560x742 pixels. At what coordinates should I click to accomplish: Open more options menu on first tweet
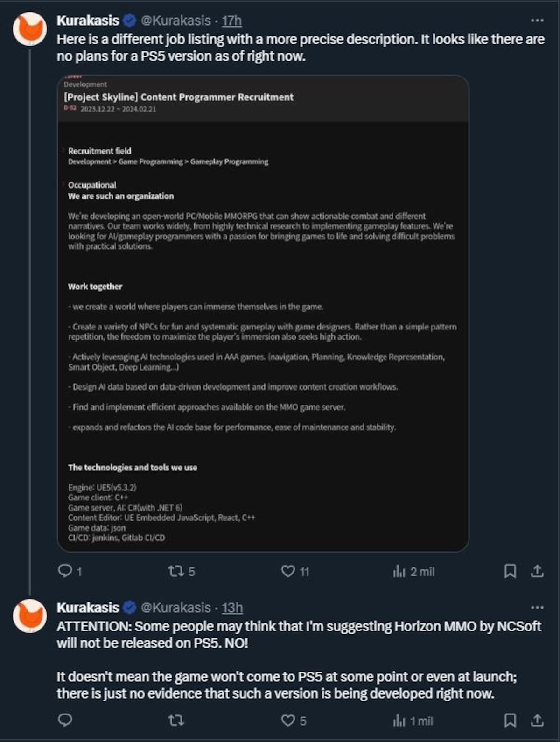(x=537, y=20)
